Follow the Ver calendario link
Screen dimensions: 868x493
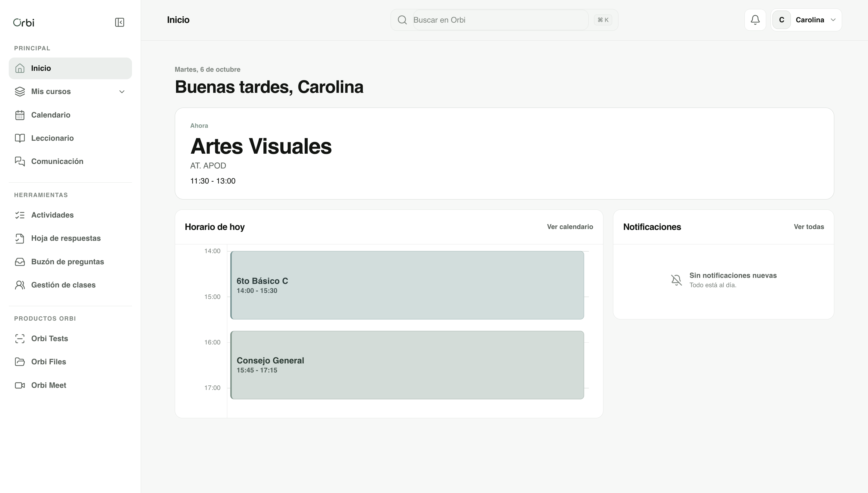pyautogui.click(x=570, y=227)
